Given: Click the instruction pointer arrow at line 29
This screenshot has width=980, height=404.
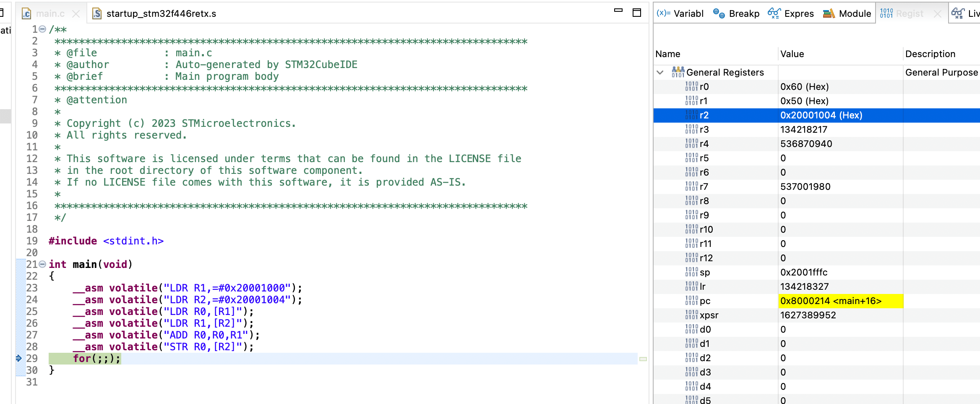Looking at the screenshot, I should 19,358.
